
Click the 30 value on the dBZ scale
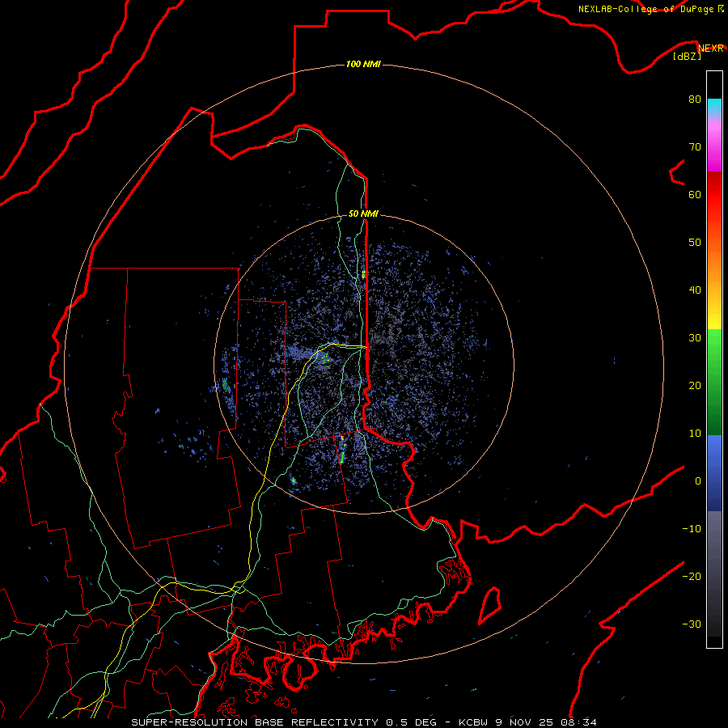coord(695,337)
